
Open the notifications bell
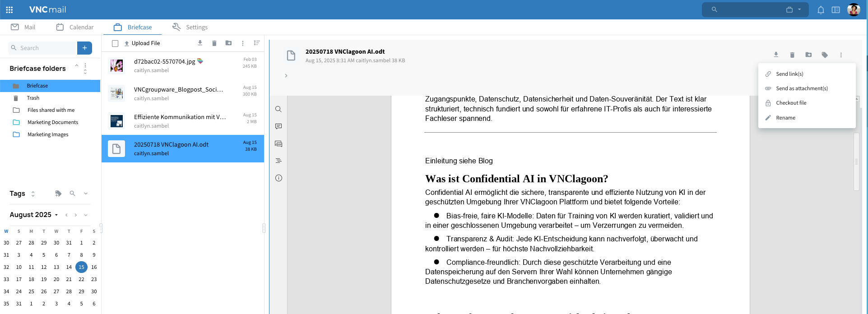tap(821, 10)
